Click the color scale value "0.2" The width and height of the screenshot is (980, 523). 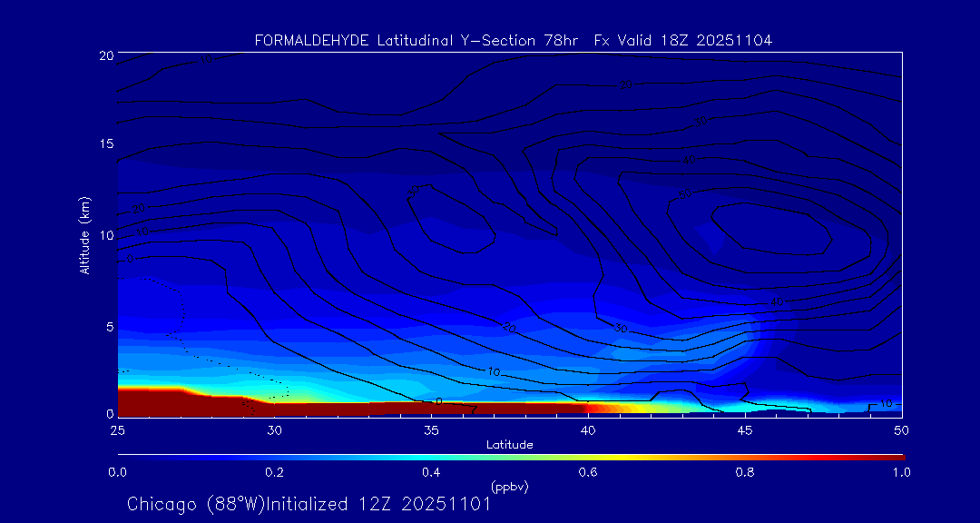pos(274,472)
